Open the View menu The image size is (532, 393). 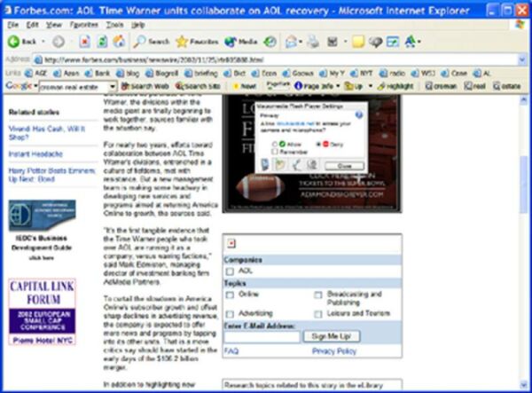tap(54, 25)
